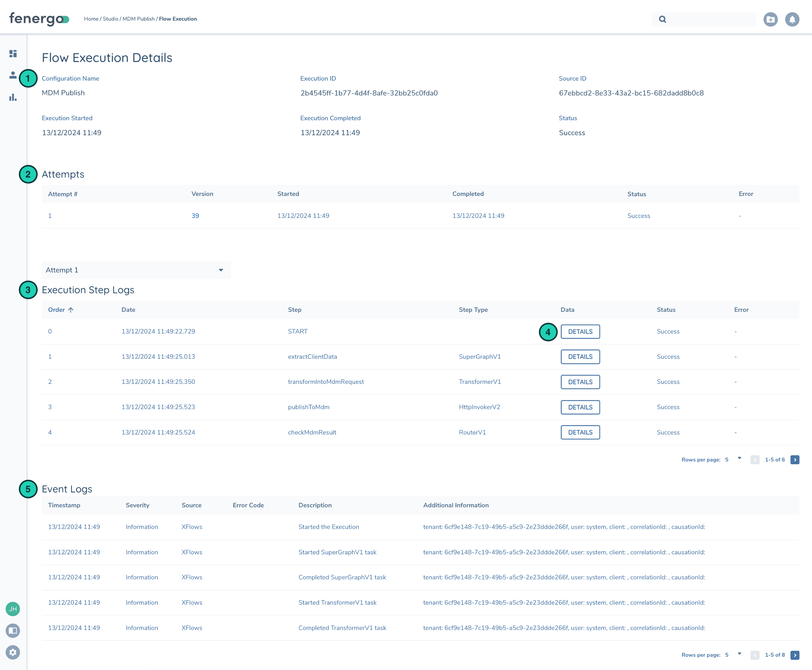Open rows per page dropdown under Execution Step Logs
This screenshot has width=812, height=670.
739,459
